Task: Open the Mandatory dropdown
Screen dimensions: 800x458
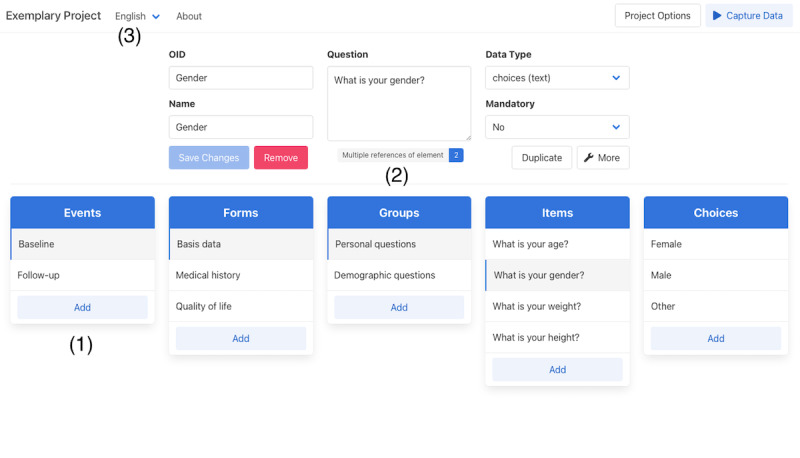Action: point(557,127)
